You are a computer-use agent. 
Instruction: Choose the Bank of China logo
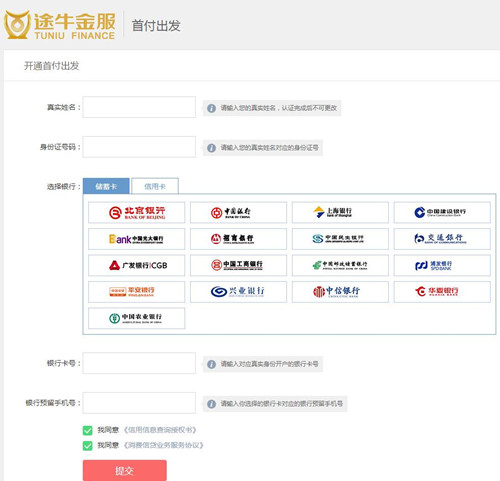click(238, 212)
